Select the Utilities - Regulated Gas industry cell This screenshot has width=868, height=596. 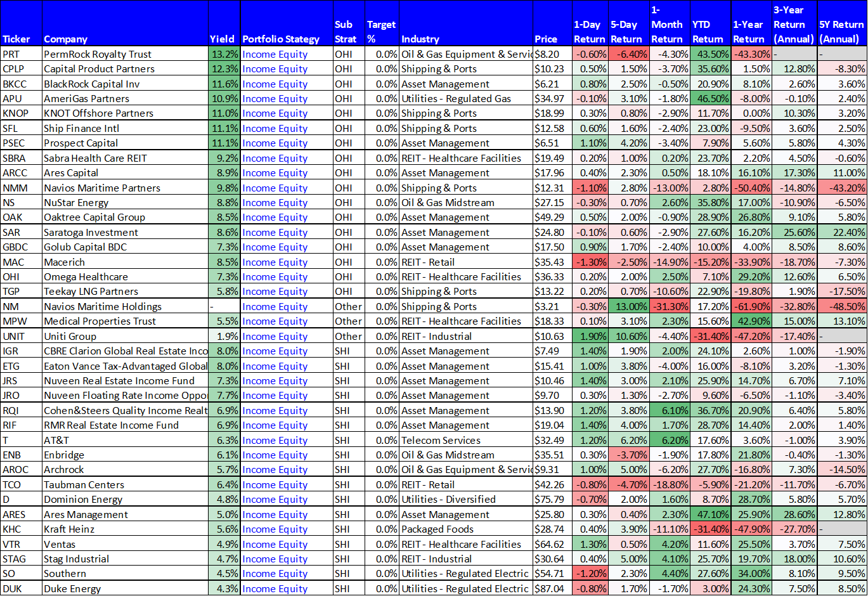click(x=466, y=99)
